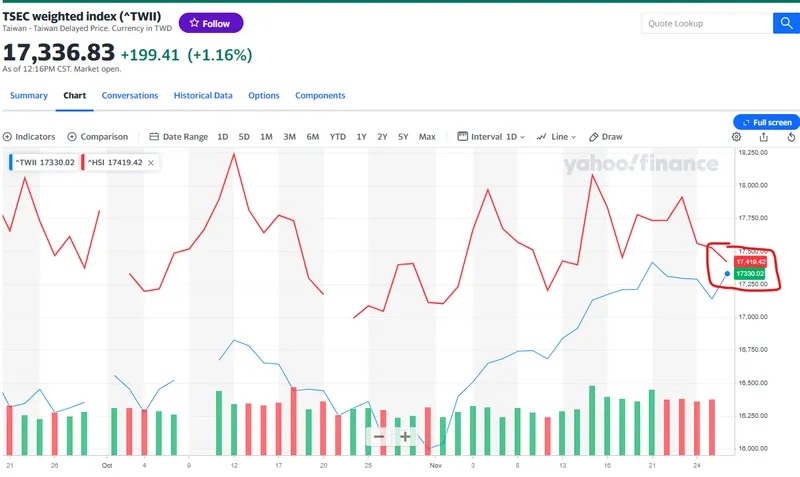Open the Indicators menu
Viewport: 800px width, 477px height.
tap(29, 137)
